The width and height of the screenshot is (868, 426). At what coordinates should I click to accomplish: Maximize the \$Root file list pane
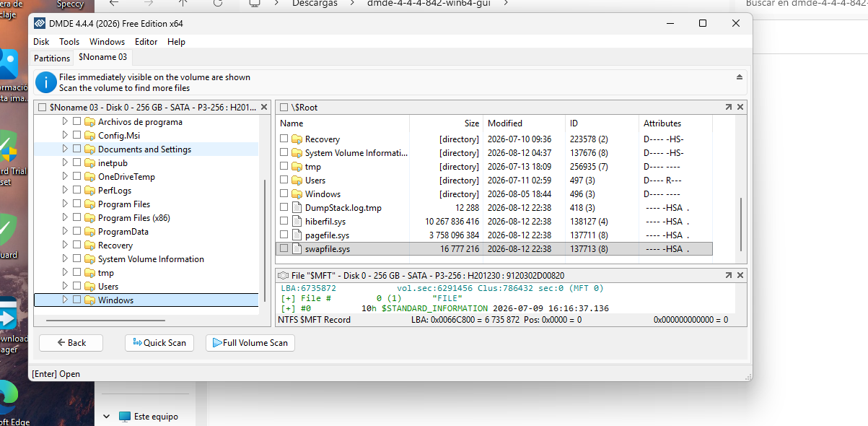[729, 107]
